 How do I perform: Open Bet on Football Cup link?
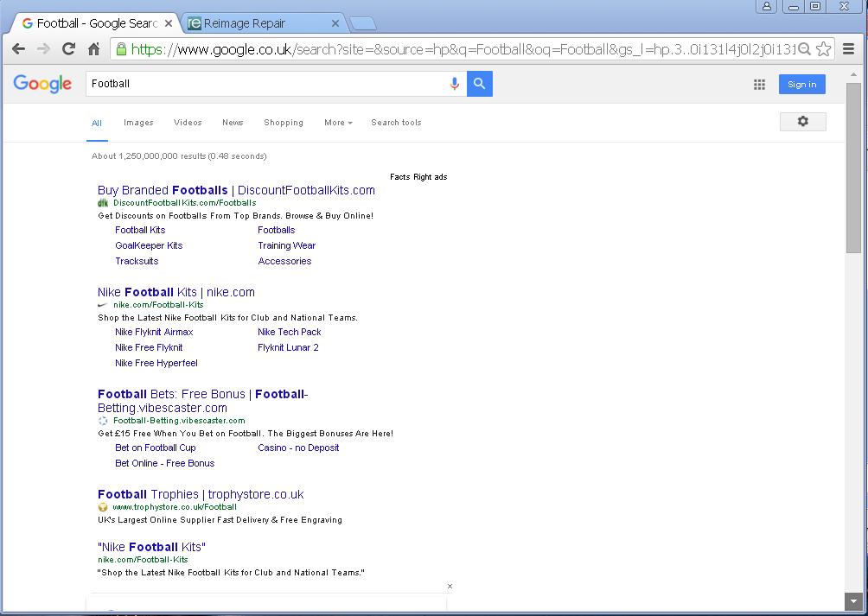tap(156, 448)
